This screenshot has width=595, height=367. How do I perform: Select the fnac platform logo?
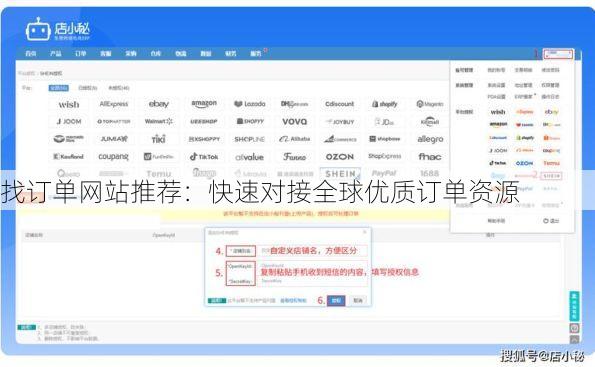click(430, 156)
